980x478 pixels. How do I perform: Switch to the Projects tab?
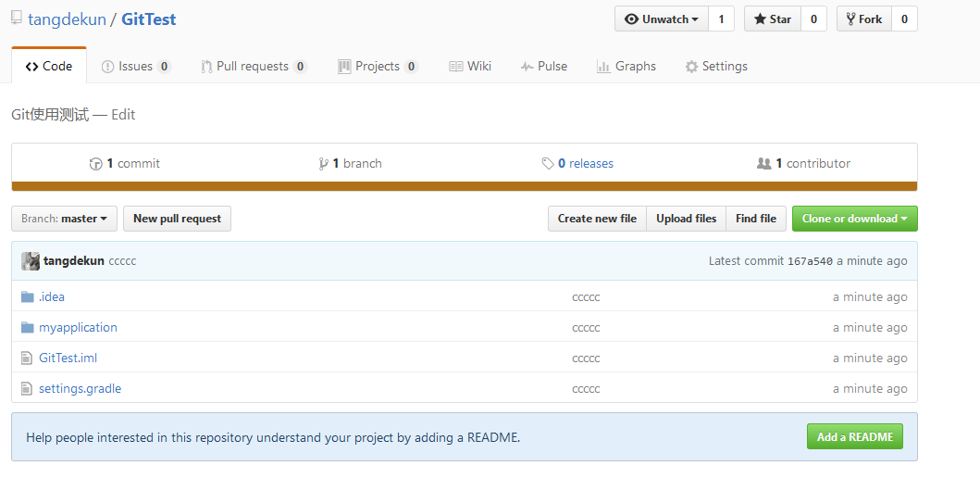[x=378, y=67]
